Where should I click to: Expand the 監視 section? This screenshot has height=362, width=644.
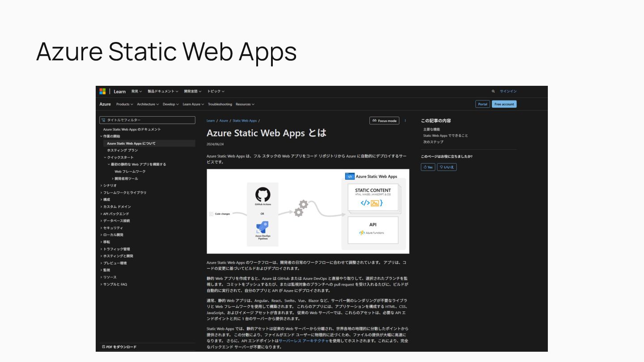105,270
